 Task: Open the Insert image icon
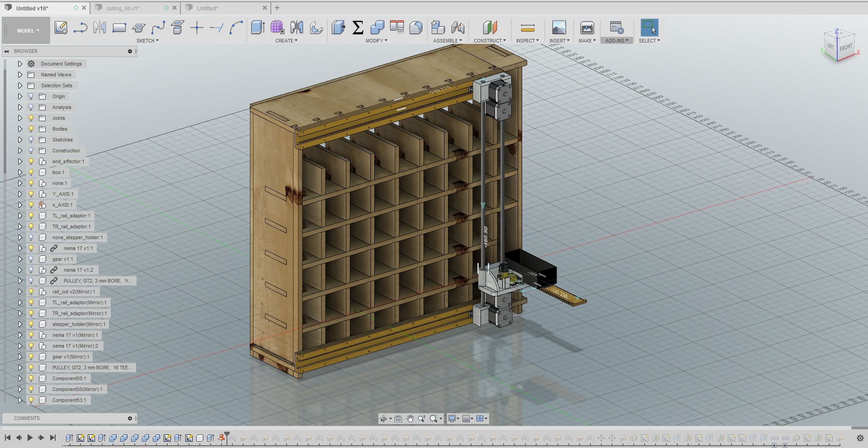pos(559,28)
